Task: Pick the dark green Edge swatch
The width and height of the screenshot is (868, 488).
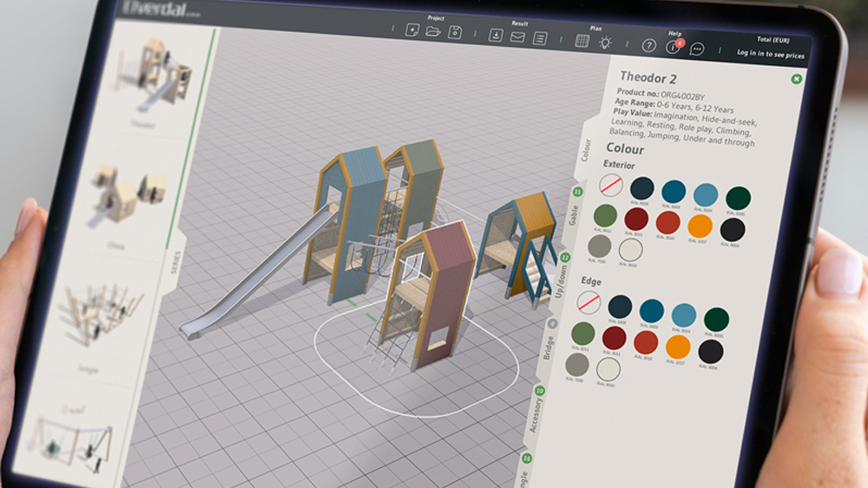Action: pos(716,319)
